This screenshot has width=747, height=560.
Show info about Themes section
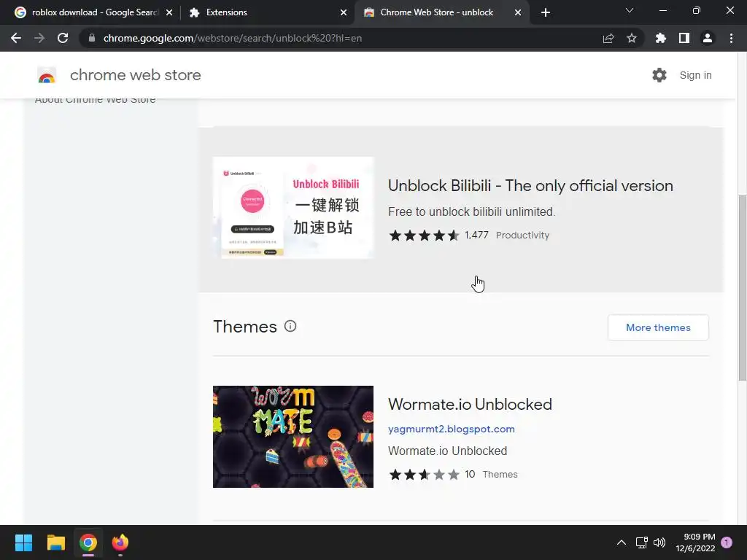pos(290,326)
